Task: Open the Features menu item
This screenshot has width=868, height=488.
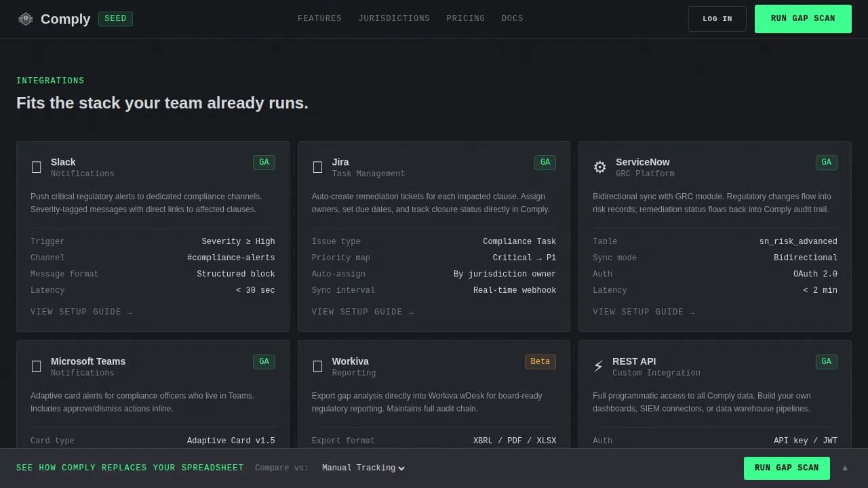Action: (x=319, y=18)
